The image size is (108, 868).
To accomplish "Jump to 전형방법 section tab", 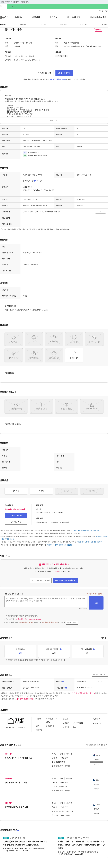I will (x=83, y=25).
